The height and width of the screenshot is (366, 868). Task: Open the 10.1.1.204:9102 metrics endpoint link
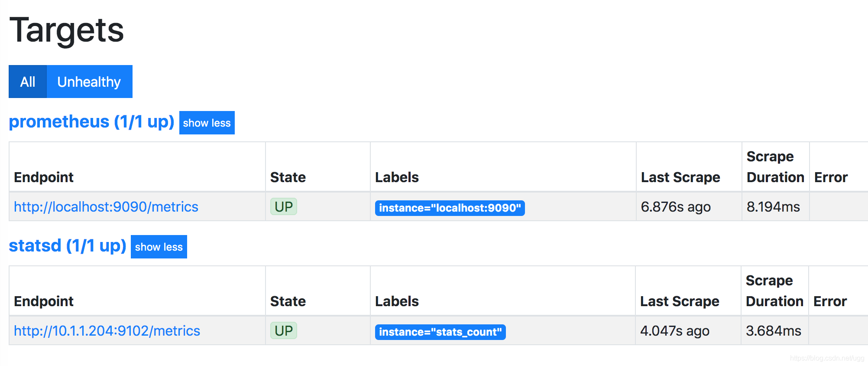point(107,331)
